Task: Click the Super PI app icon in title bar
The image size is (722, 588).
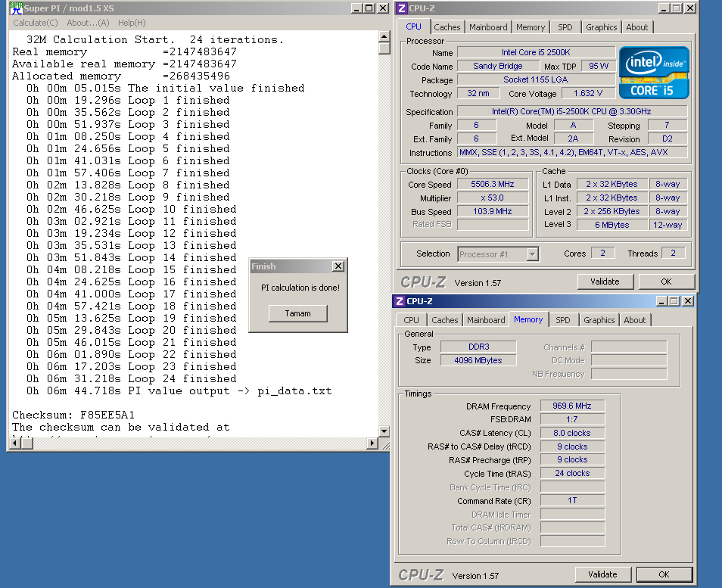Action: click(x=16, y=8)
